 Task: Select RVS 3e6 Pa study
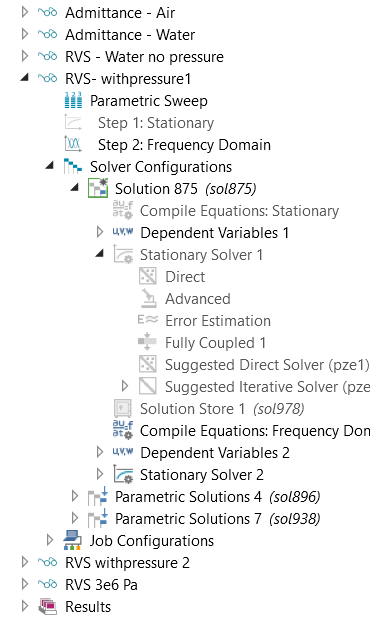click(x=101, y=584)
